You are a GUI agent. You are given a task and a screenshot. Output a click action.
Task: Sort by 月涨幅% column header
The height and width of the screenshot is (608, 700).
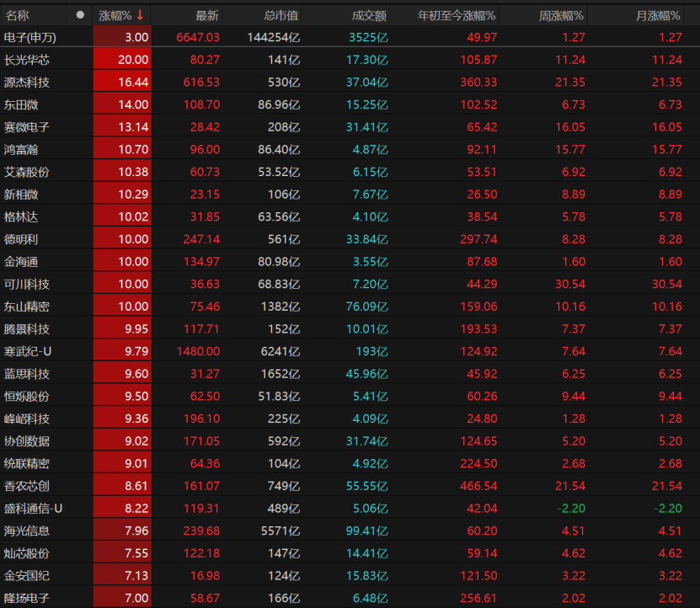[x=658, y=15]
